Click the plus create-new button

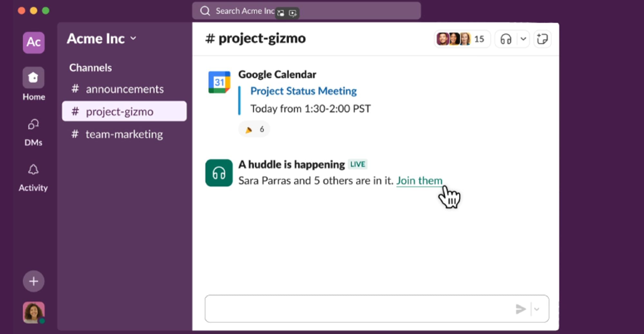33,281
